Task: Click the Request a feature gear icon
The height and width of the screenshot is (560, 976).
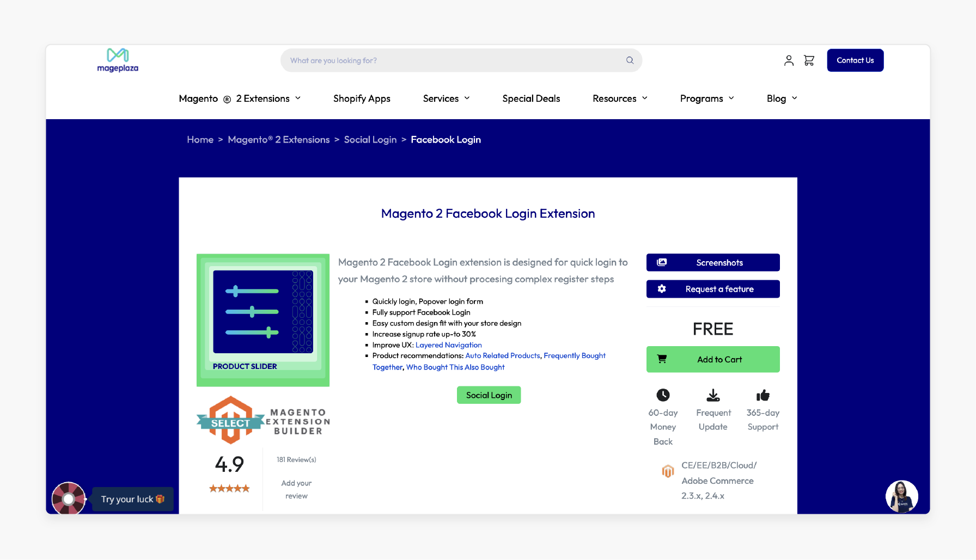Action: tap(662, 289)
